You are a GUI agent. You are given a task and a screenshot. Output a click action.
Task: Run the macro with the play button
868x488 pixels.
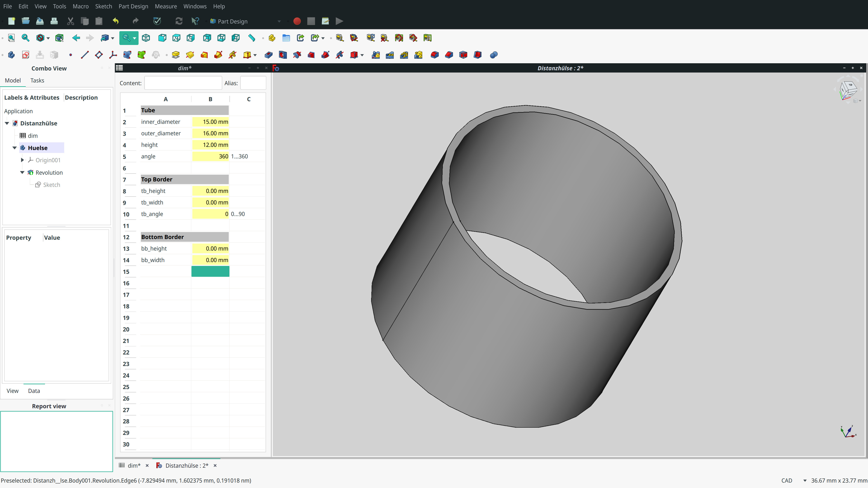[339, 21]
